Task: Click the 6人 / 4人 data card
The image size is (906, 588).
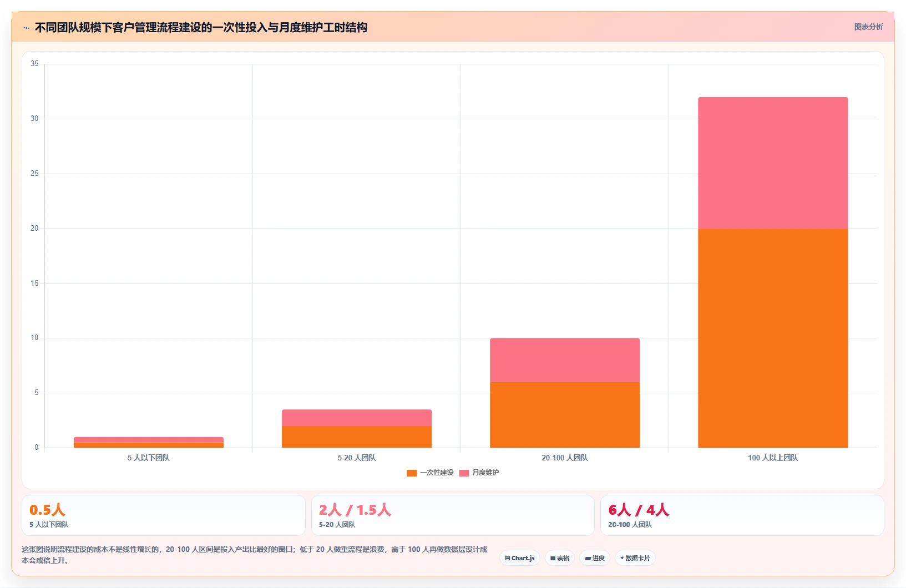Action: (x=742, y=515)
